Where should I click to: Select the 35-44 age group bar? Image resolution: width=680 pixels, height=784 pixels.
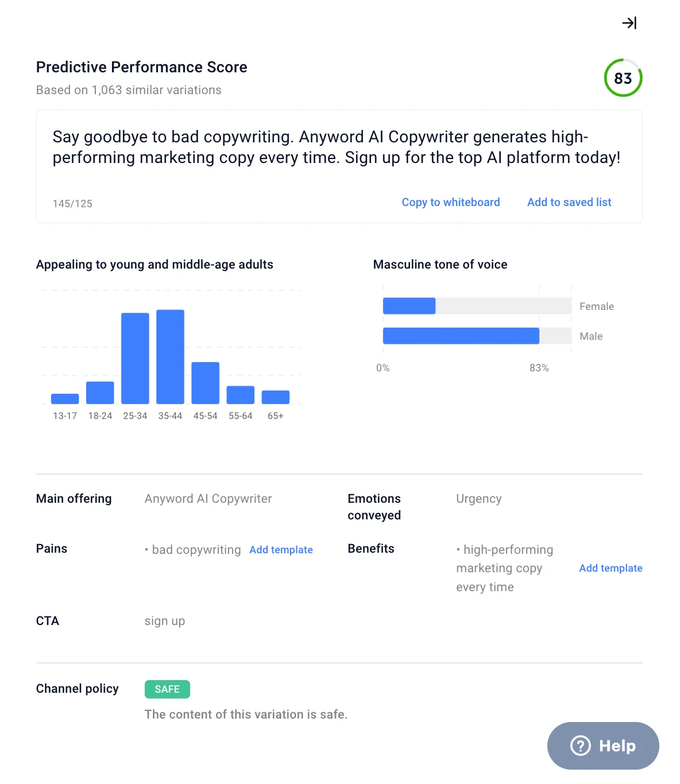click(x=170, y=356)
